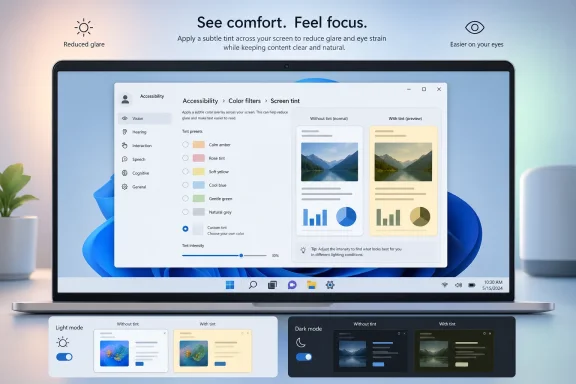Click Screen tint in the breadcrumb
576x384 pixels.
click(x=285, y=101)
